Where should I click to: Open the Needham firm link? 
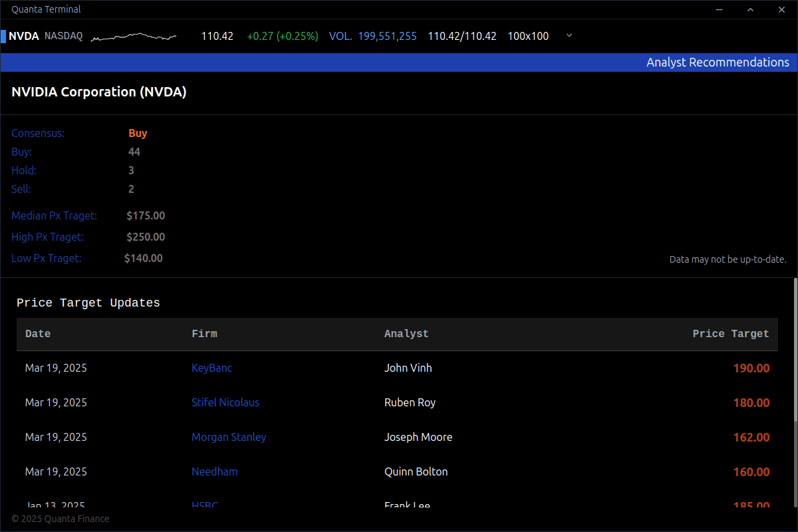click(x=214, y=471)
